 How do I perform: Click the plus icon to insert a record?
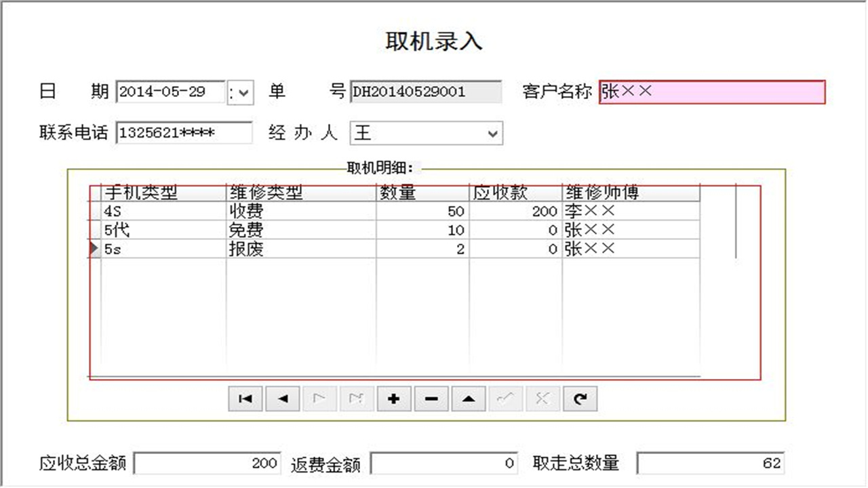tap(394, 399)
